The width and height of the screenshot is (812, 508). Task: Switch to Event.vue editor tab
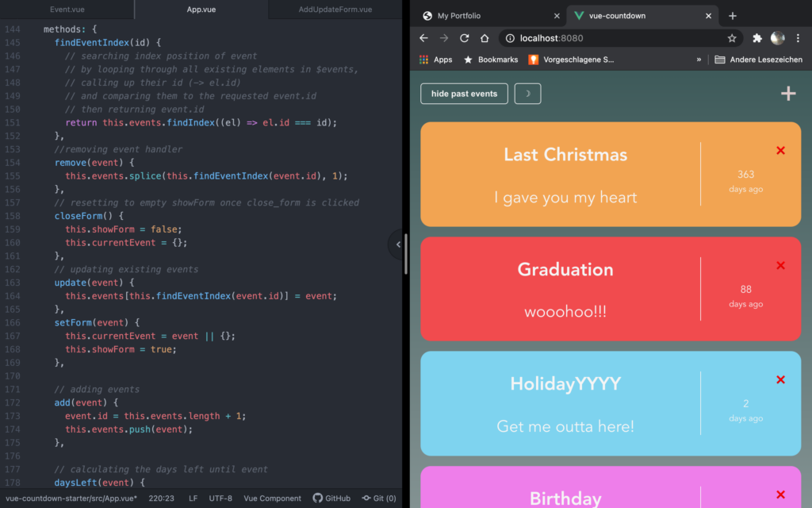click(67, 10)
